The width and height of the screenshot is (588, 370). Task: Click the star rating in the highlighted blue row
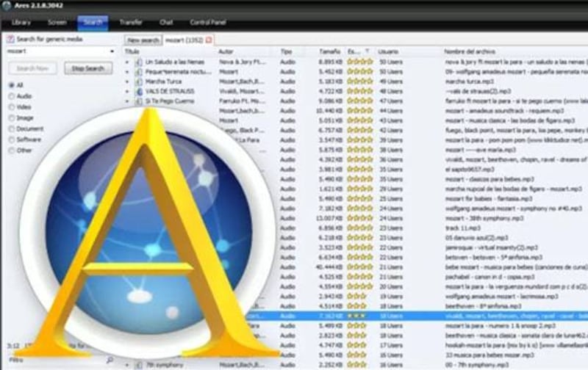(356, 316)
